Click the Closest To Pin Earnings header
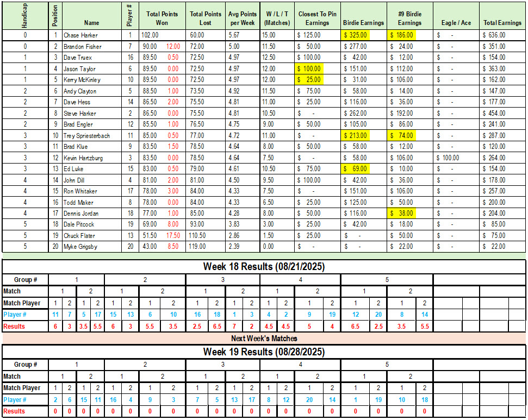 tap(317, 18)
